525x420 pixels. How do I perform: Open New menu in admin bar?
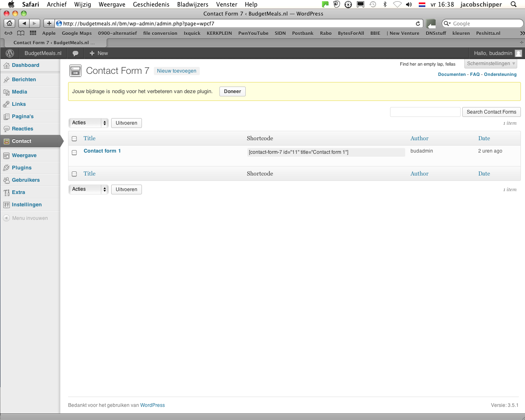(99, 53)
